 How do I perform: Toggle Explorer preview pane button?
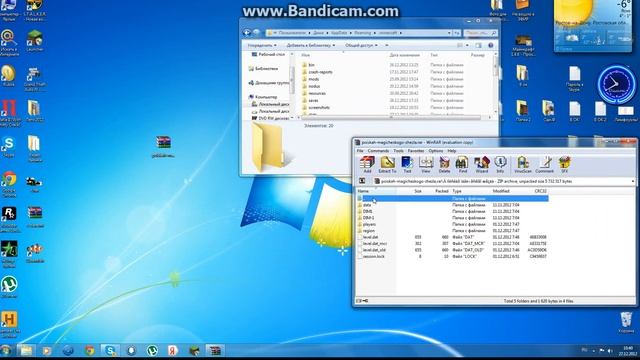tap(478, 45)
